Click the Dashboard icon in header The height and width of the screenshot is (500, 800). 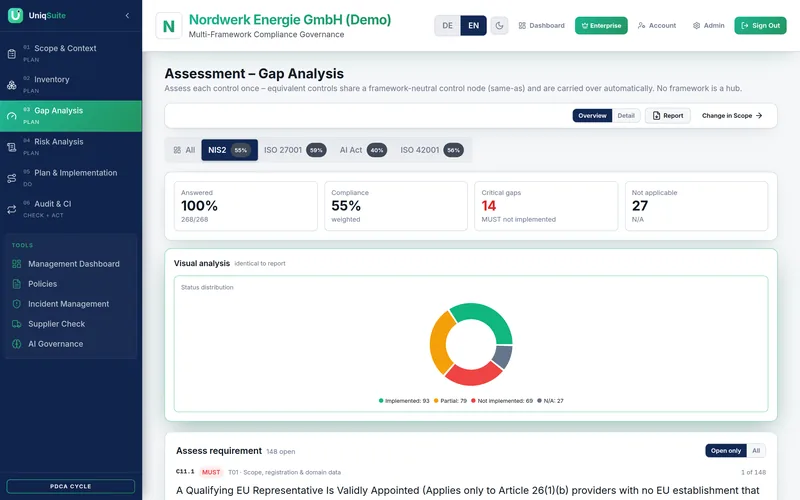click(522, 26)
